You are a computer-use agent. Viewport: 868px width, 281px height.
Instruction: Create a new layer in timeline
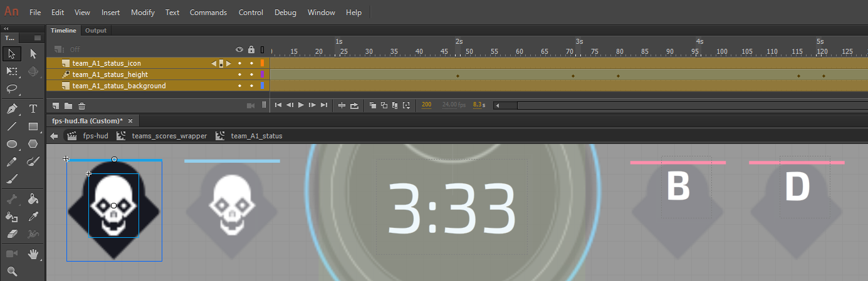[x=56, y=106]
